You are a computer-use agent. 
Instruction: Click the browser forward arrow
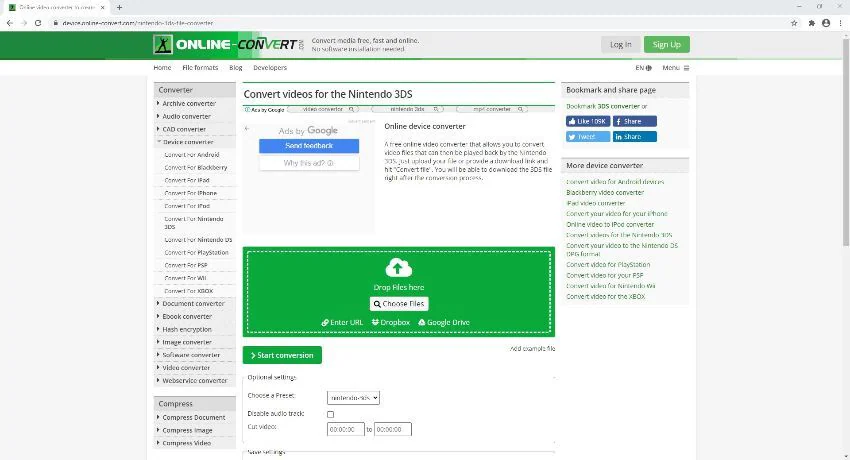point(24,23)
